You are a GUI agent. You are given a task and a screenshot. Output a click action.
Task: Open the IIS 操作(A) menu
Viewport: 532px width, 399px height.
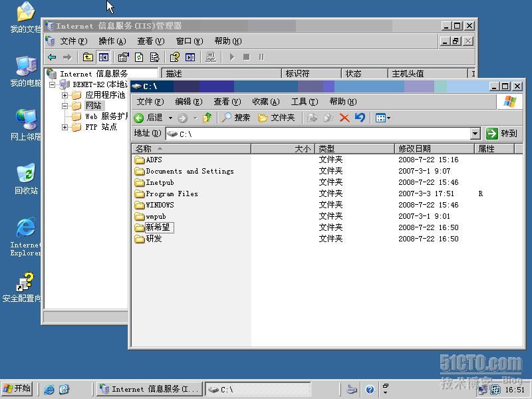pyautogui.click(x=112, y=41)
